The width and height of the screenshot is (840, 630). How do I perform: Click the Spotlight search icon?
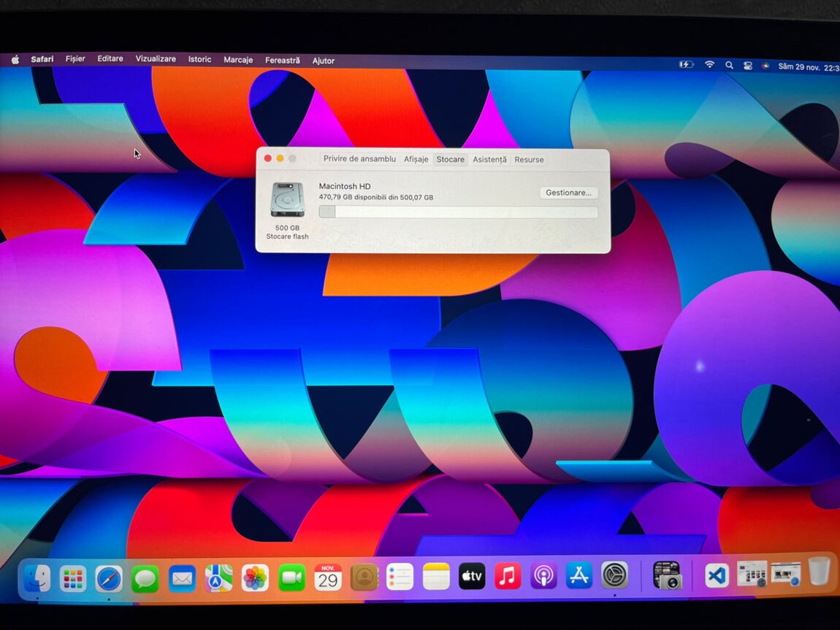pos(729,65)
